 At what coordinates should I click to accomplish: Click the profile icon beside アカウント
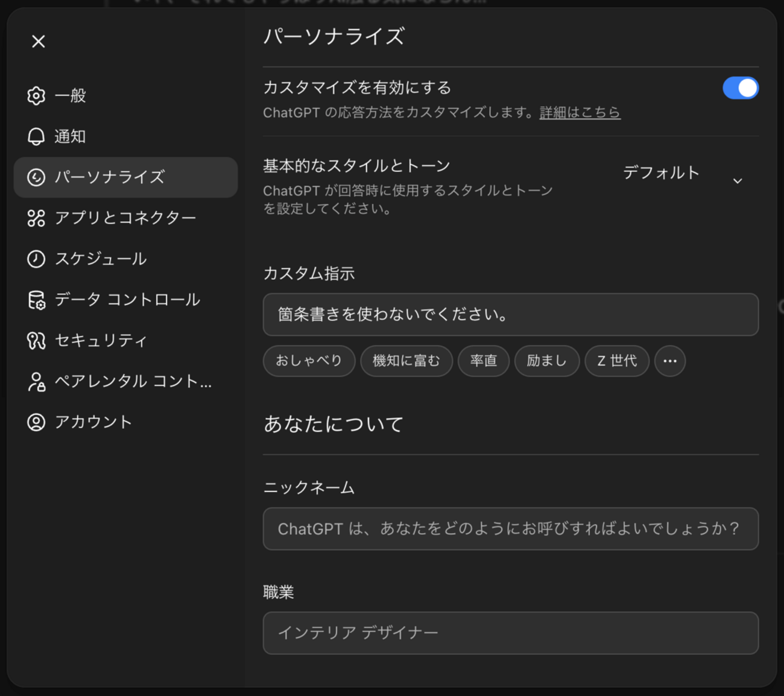36,422
